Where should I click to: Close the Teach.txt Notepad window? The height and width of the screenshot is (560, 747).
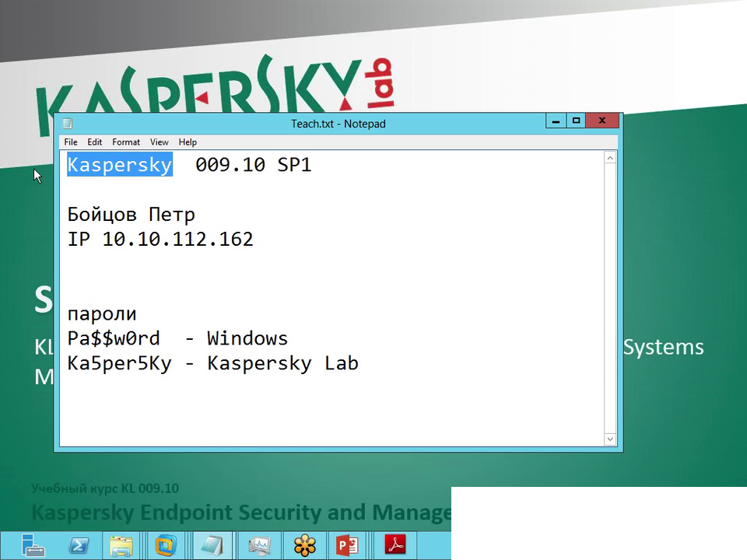tap(602, 121)
